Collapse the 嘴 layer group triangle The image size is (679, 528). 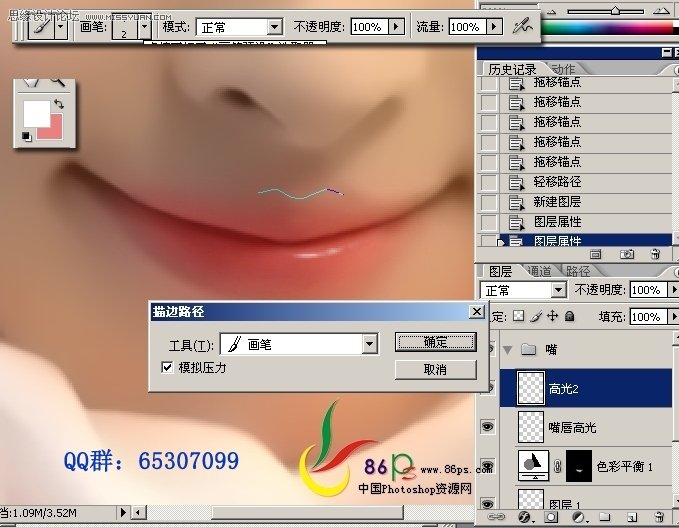click(x=508, y=349)
